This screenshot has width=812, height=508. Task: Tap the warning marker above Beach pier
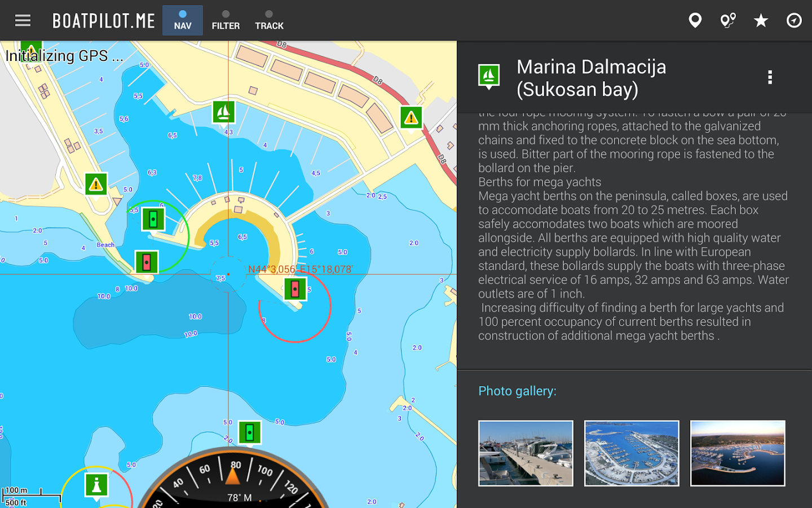pyautogui.click(x=96, y=183)
